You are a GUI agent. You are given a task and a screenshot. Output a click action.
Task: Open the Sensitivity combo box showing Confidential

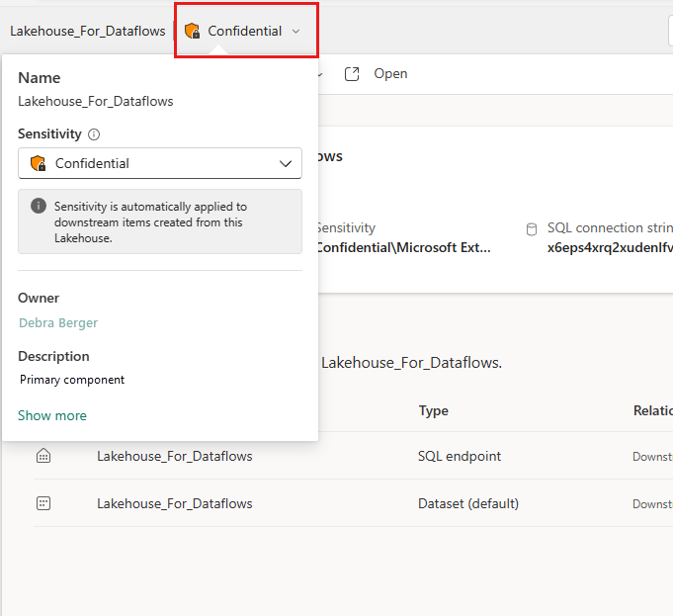(160, 163)
